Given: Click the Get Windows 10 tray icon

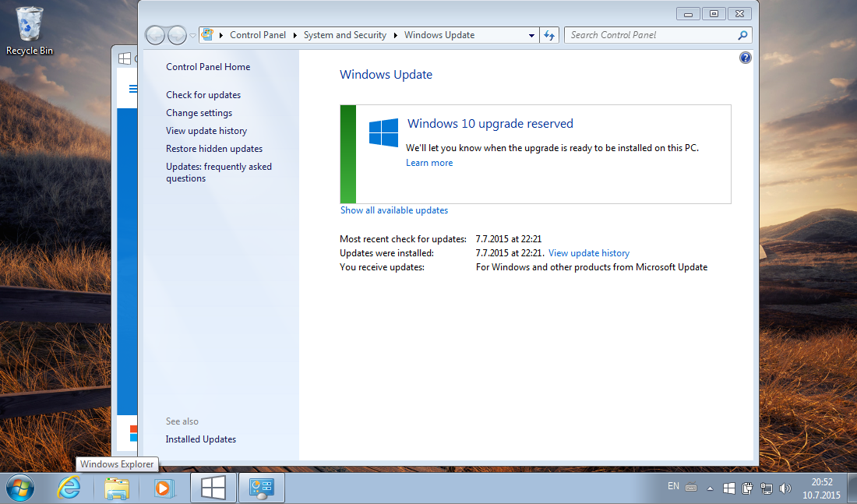Looking at the screenshot, I should pos(729,488).
